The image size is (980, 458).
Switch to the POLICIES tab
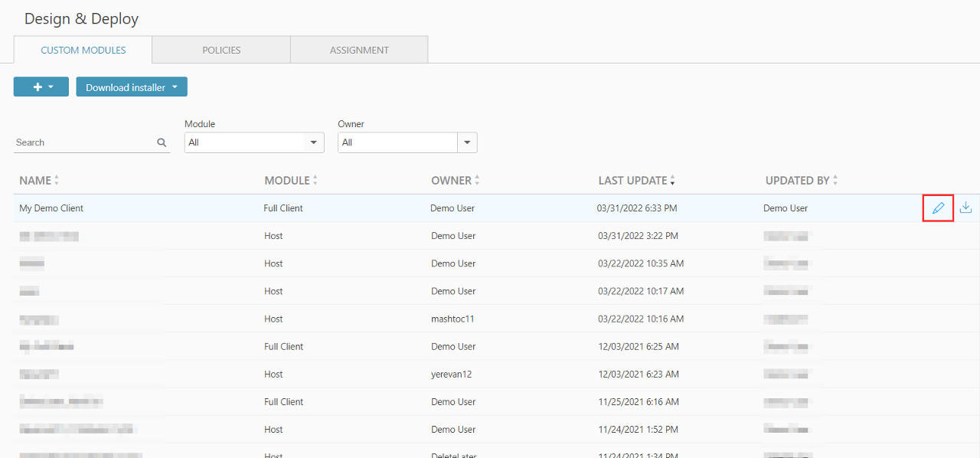[x=221, y=50]
